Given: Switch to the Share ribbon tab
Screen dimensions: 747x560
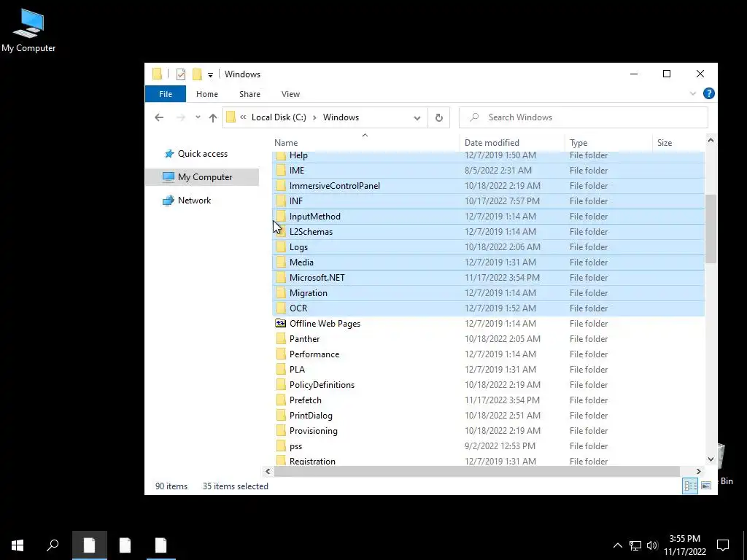Looking at the screenshot, I should (x=249, y=94).
